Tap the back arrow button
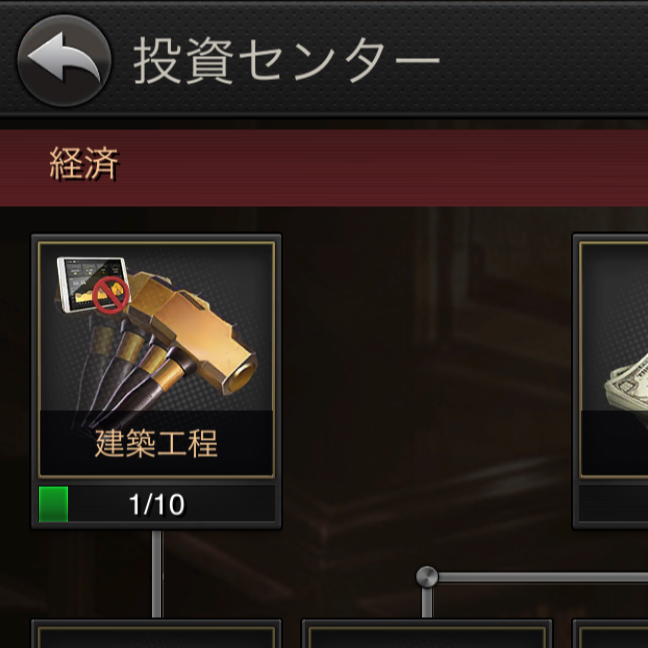The width and height of the screenshot is (648, 648). click(x=64, y=60)
